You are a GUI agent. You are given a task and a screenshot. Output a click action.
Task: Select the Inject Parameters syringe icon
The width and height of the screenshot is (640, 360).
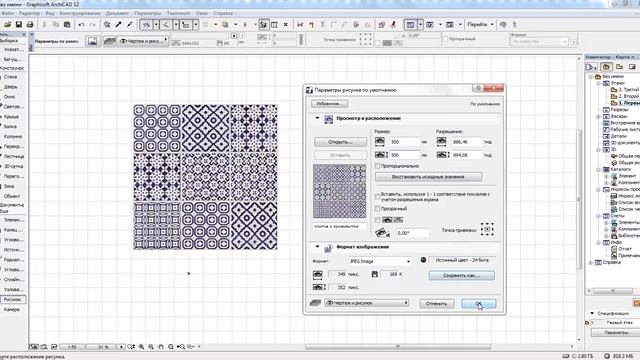[129, 25]
